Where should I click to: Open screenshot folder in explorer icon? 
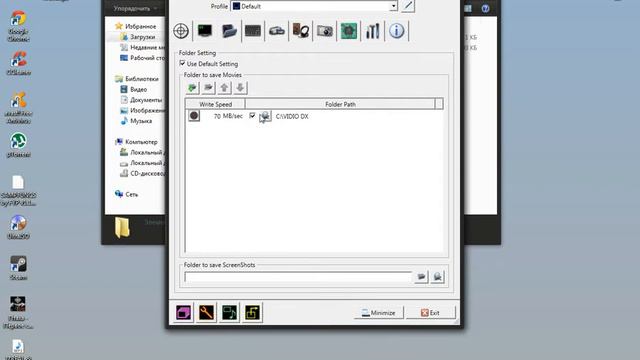[438, 277]
